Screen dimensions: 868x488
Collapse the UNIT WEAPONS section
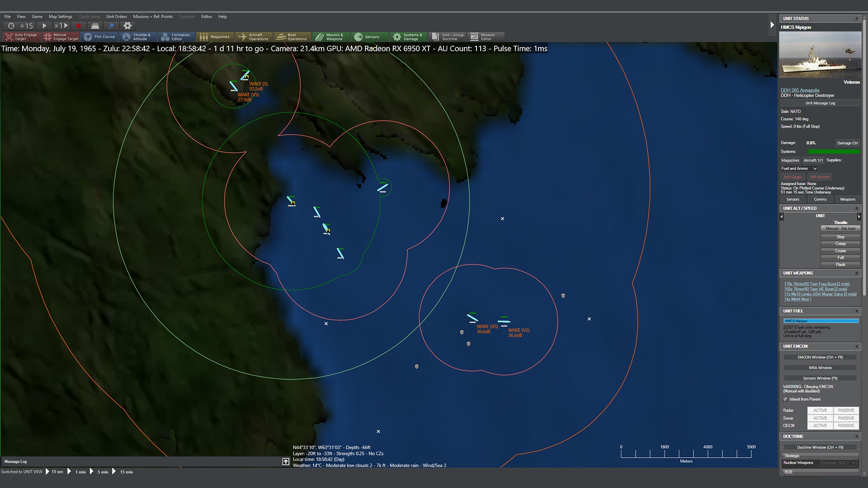(857, 273)
